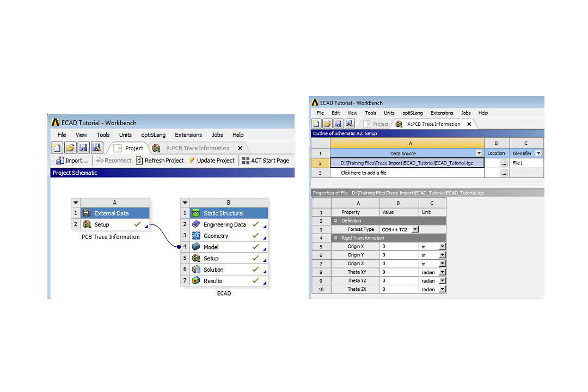Select the Model cell in system B
Viewport: 588px width, 392px height.
229,247
